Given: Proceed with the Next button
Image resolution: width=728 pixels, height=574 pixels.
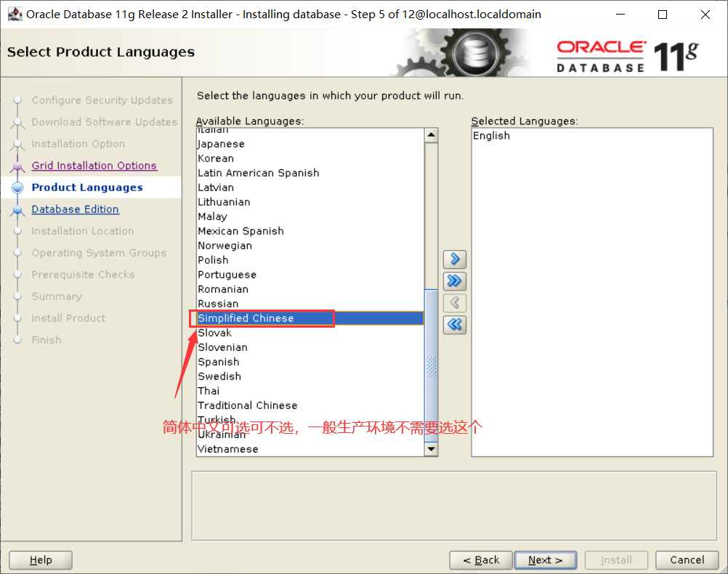Looking at the screenshot, I should tap(546, 560).
